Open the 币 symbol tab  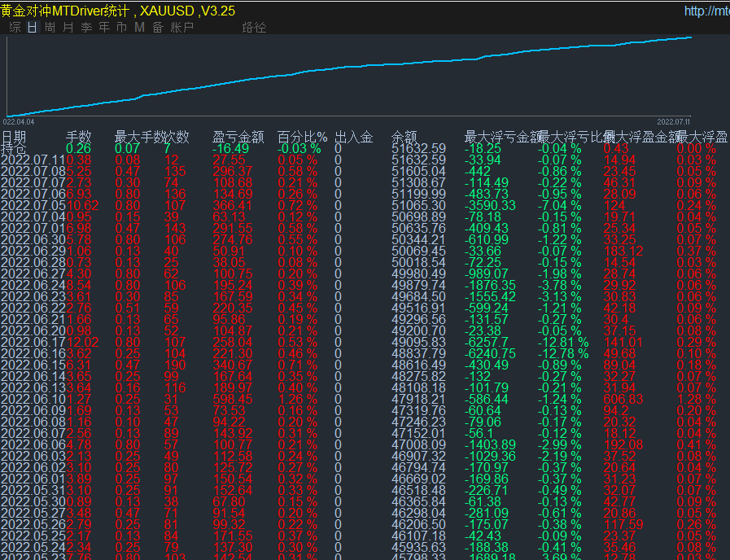click(121, 28)
